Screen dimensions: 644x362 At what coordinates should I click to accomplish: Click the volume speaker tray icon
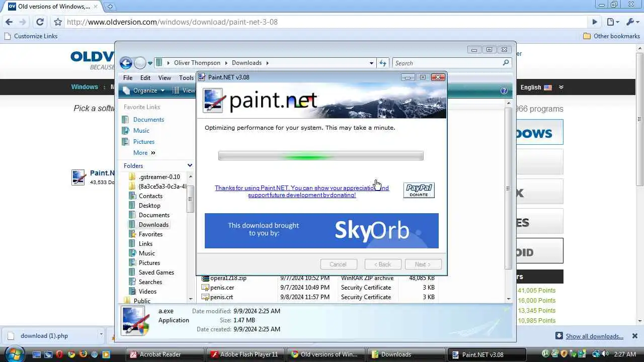(605, 354)
